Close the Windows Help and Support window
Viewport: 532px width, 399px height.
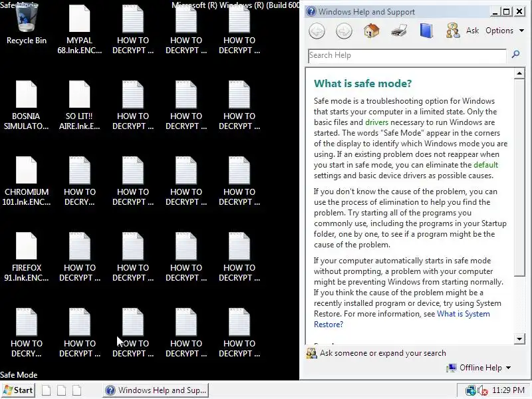click(519, 12)
